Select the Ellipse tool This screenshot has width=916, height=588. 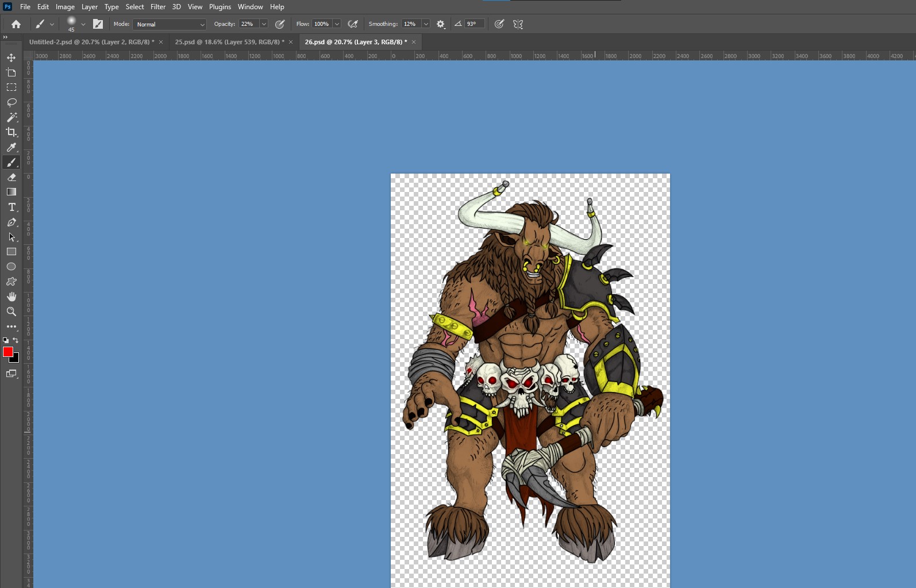point(11,267)
